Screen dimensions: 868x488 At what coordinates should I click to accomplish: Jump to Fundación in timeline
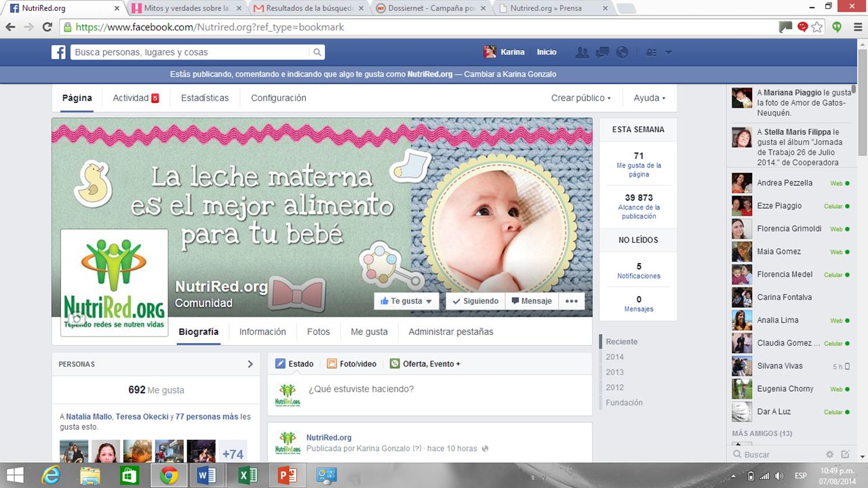click(x=624, y=403)
